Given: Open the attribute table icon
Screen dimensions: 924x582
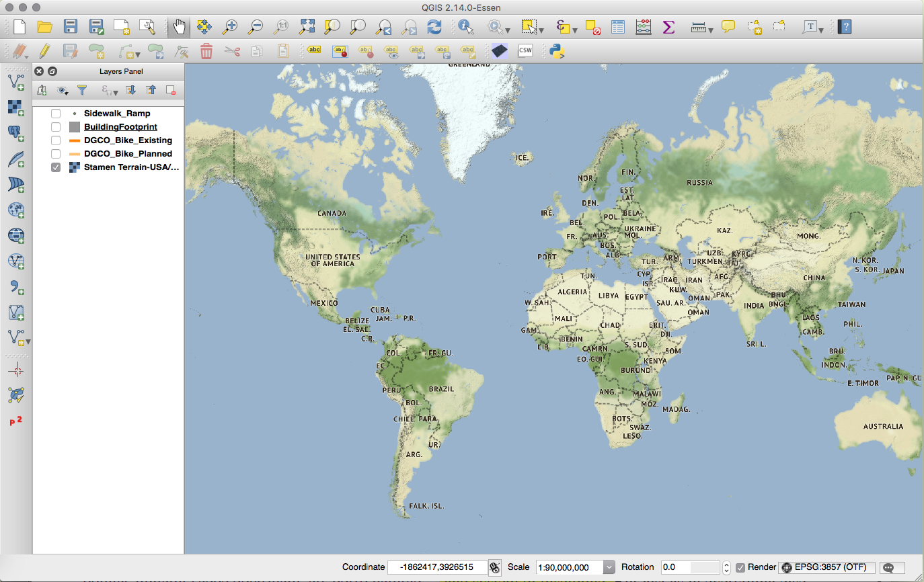Looking at the screenshot, I should click(618, 27).
